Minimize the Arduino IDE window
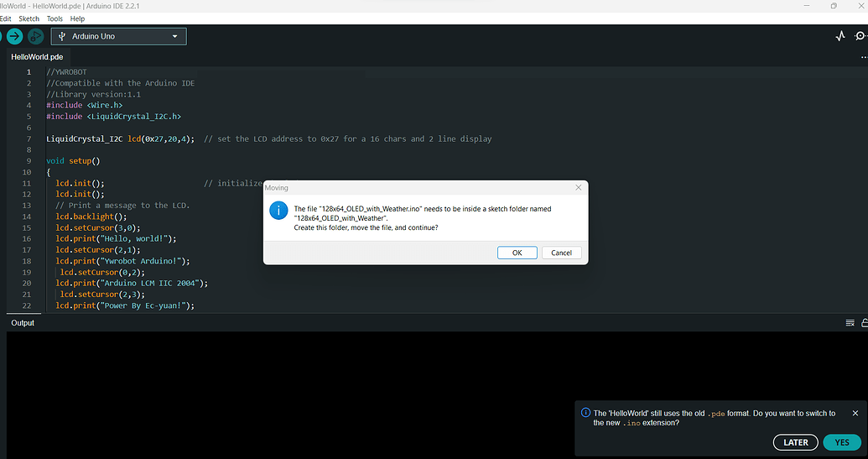Viewport: 868px width, 459px height. point(808,6)
